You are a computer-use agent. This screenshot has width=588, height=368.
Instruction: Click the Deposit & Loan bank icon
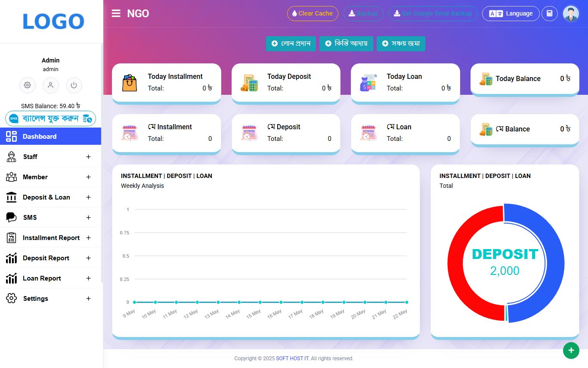pos(11,197)
